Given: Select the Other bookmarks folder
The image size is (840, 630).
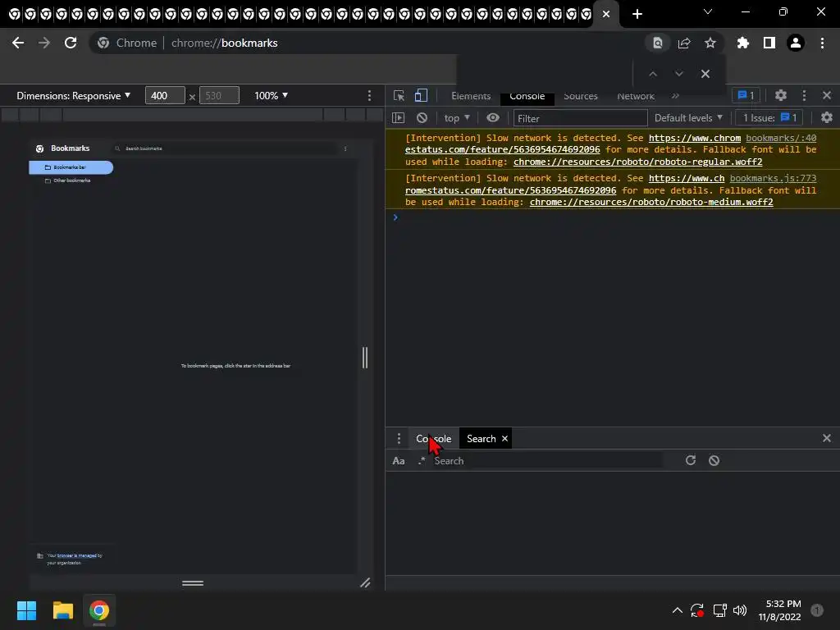Looking at the screenshot, I should pyautogui.click(x=71, y=180).
